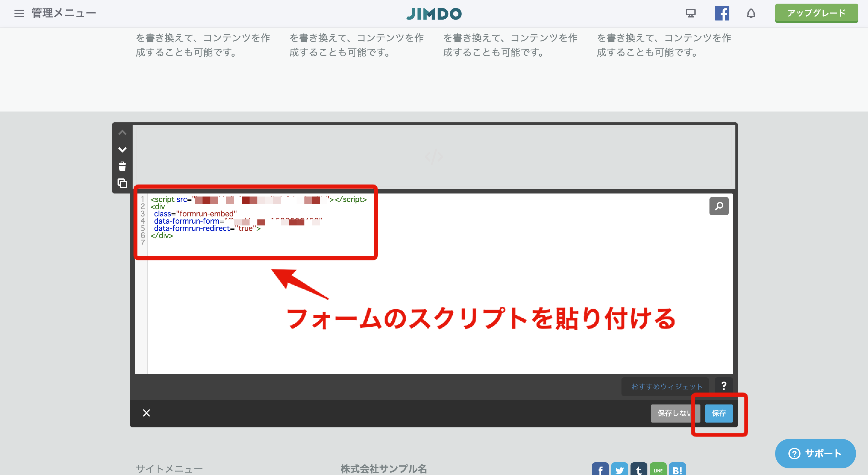Click the Facebook icon in top bar

[722, 14]
